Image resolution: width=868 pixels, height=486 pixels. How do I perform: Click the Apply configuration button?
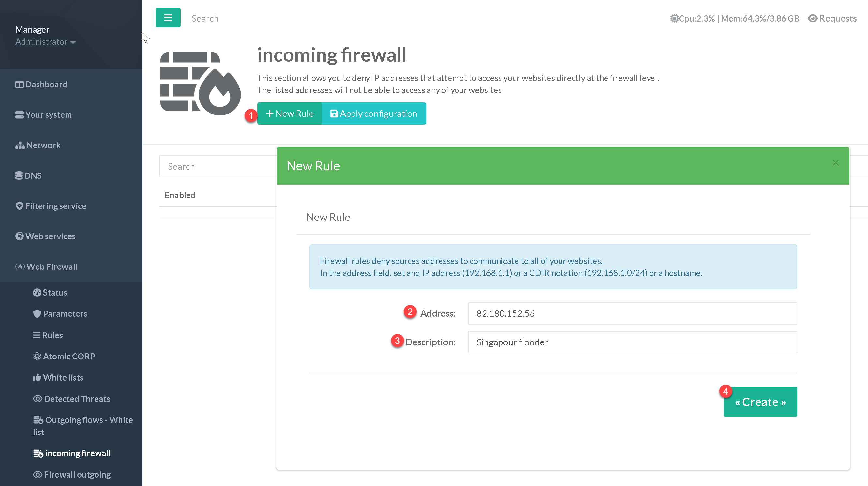click(374, 114)
